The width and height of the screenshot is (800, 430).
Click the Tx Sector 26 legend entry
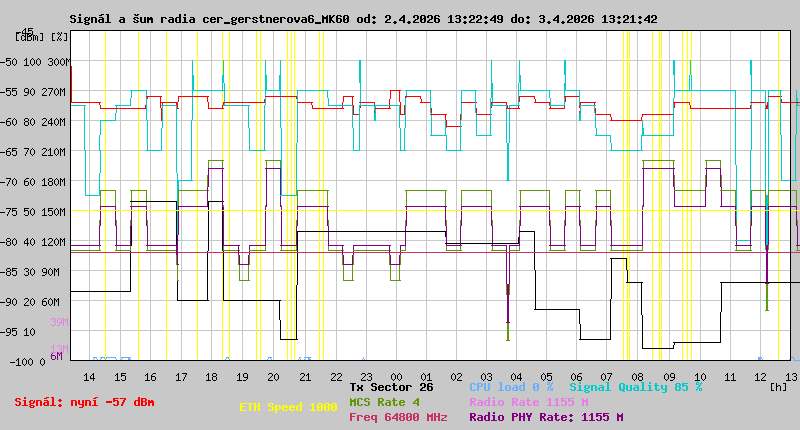[391, 386]
